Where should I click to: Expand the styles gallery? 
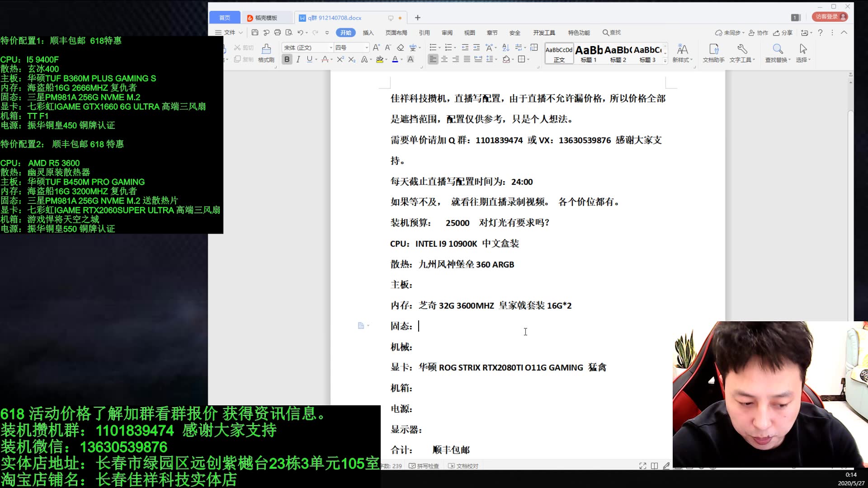tap(665, 61)
